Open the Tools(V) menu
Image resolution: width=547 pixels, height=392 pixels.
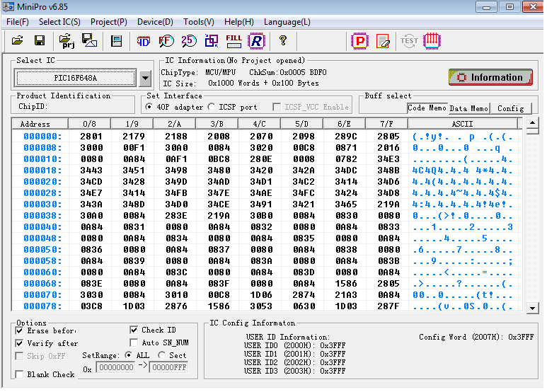(199, 22)
